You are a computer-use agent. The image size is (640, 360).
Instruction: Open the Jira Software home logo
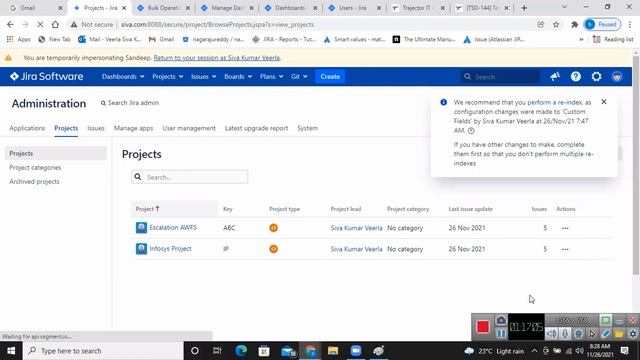pyautogui.click(x=47, y=76)
